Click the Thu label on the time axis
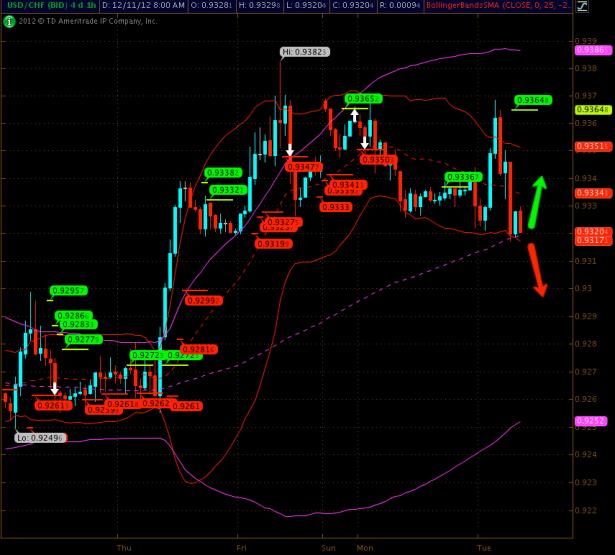The width and height of the screenshot is (615, 555). 124,548
